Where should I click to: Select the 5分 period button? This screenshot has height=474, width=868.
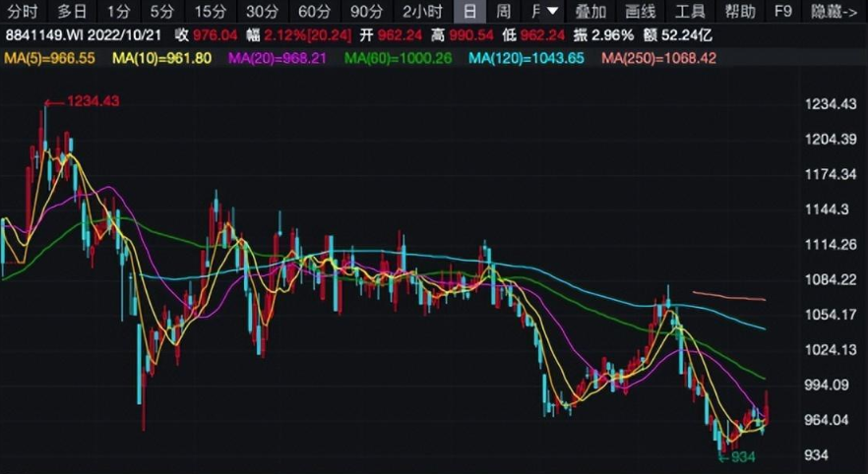click(x=161, y=12)
